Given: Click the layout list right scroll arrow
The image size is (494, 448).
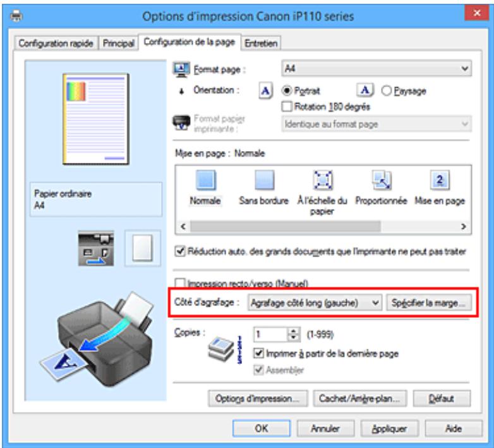Looking at the screenshot, I should tap(464, 226).
